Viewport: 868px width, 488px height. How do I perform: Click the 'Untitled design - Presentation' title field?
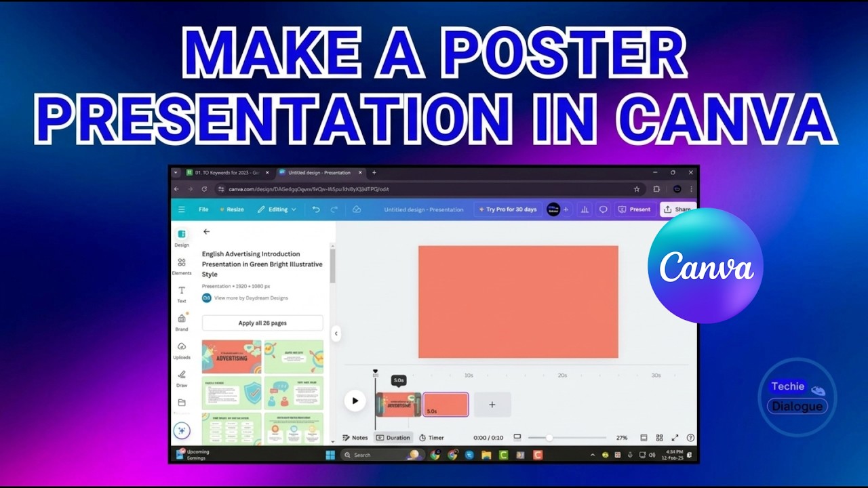[x=424, y=209]
